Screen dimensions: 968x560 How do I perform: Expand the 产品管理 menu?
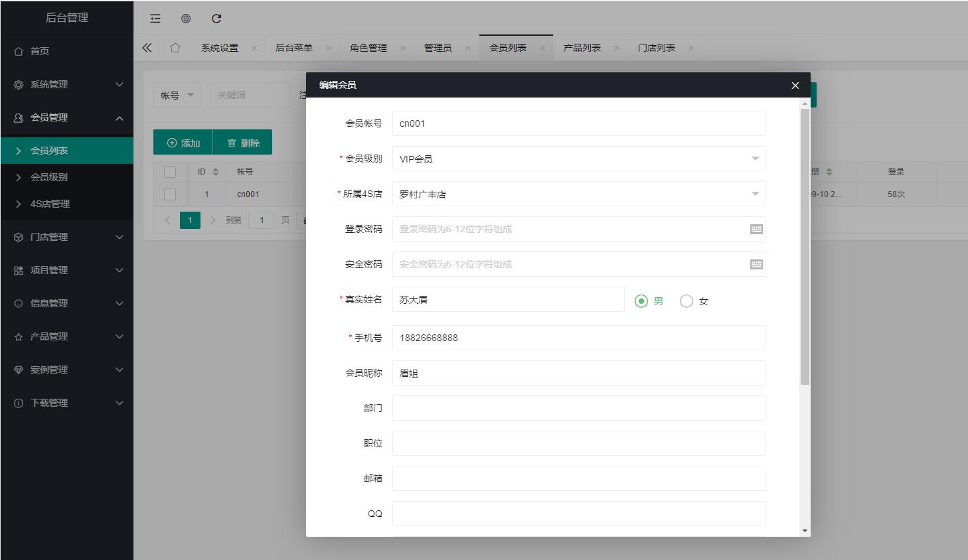[120, 336]
